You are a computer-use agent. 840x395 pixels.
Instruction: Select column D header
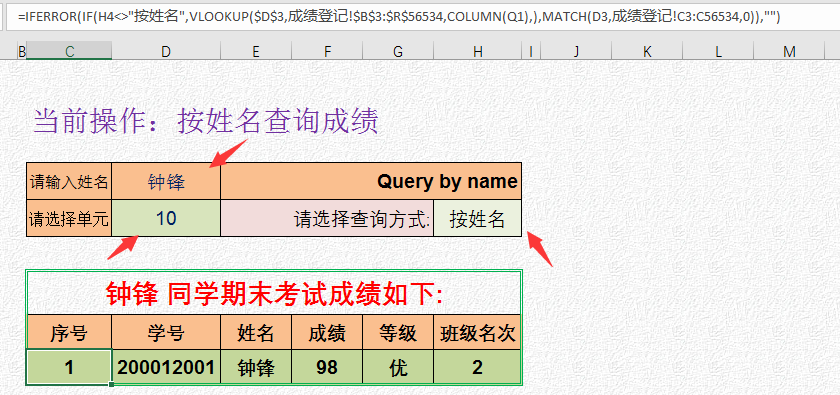[166, 51]
